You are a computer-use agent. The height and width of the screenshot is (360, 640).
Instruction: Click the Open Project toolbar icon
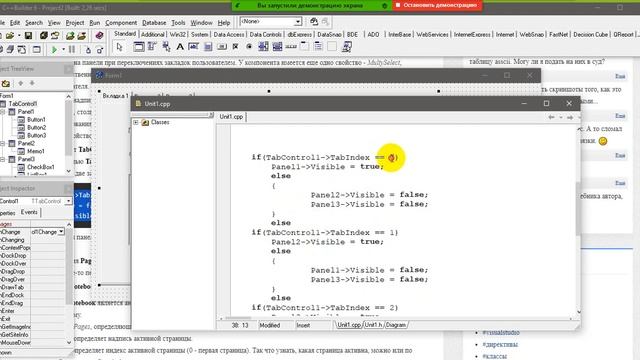(x=55, y=36)
